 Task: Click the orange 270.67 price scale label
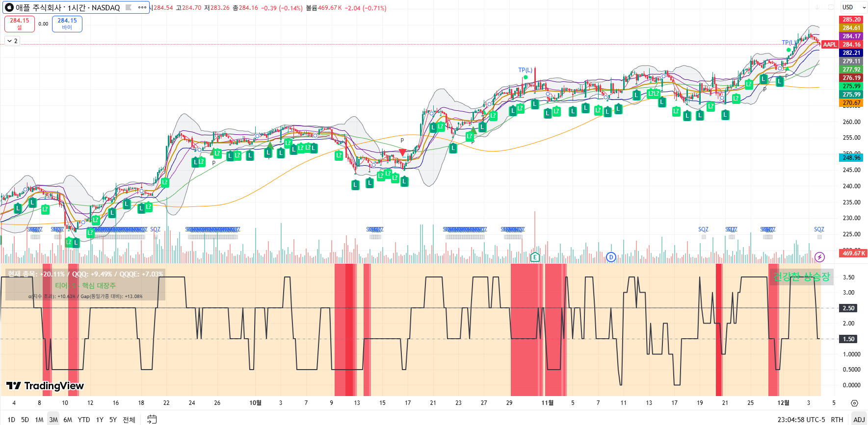[x=851, y=103]
